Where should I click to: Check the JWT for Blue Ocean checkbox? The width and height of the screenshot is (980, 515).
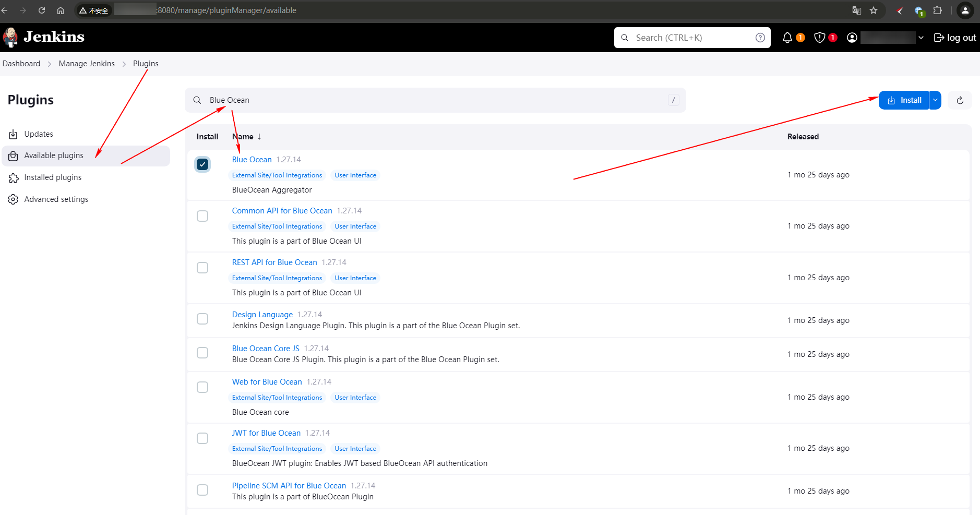[202, 438]
